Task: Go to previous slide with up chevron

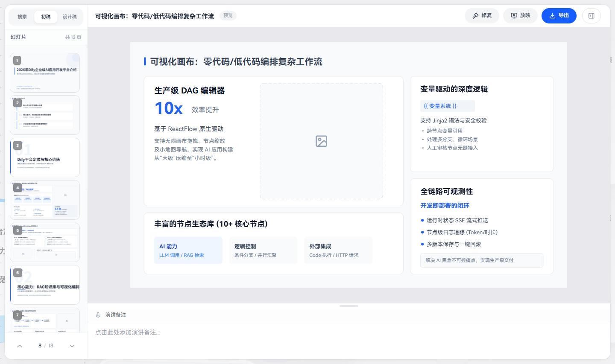Action: pyautogui.click(x=20, y=346)
